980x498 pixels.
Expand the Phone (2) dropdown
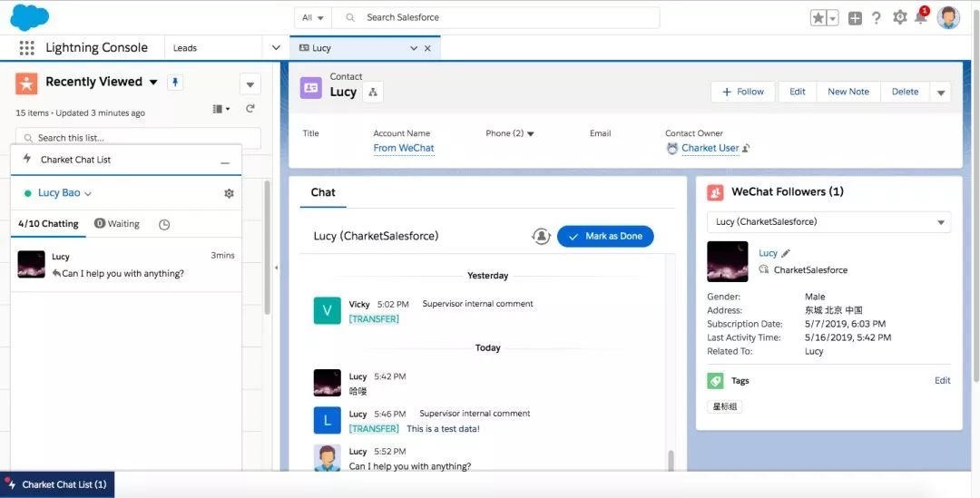[x=531, y=133]
